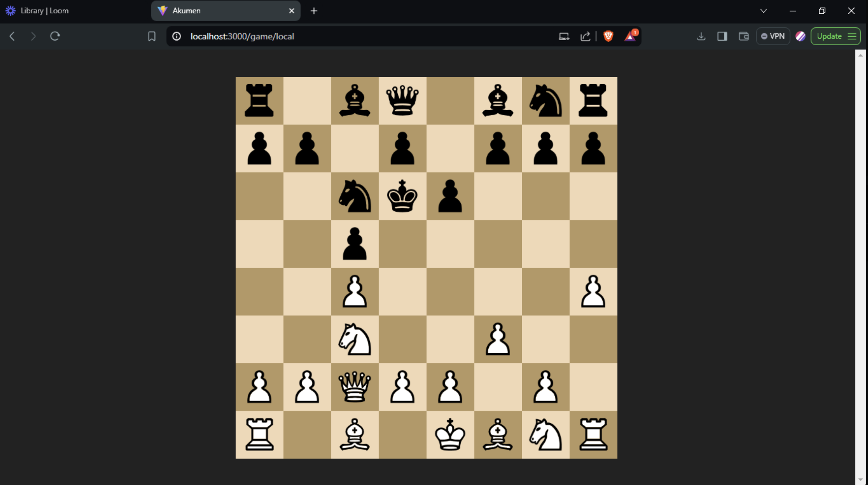The height and width of the screenshot is (485, 868).
Task: Click the scrollbar down arrow
Action: [861, 480]
